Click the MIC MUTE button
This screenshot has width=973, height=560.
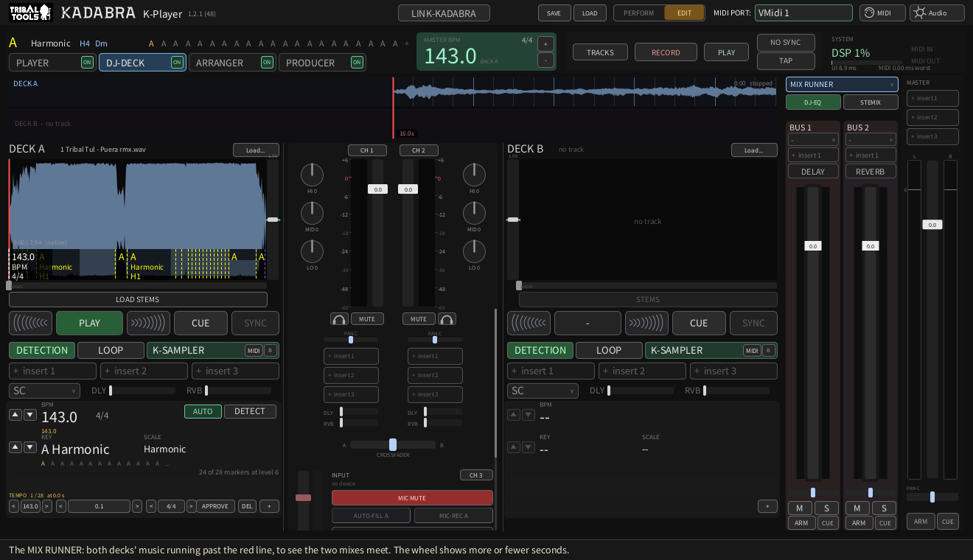(x=412, y=497)
